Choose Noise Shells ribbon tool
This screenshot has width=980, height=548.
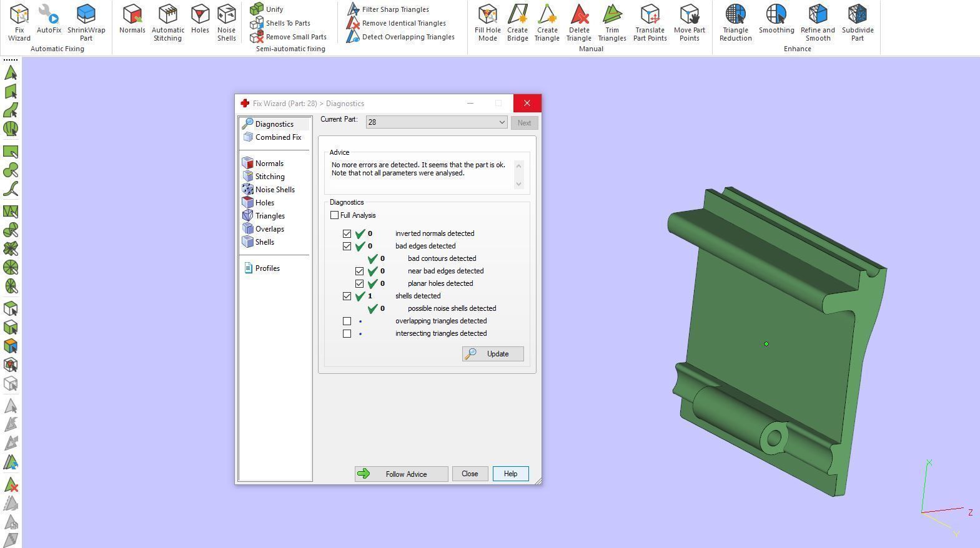point(226,22)
